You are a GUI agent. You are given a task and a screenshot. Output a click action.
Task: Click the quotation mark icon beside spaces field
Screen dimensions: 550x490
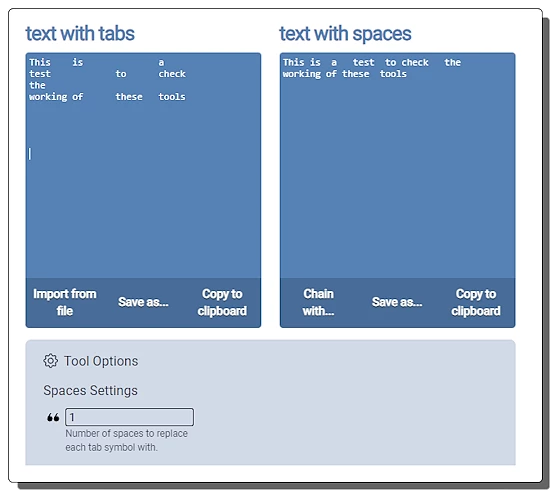tap(53, 417)
